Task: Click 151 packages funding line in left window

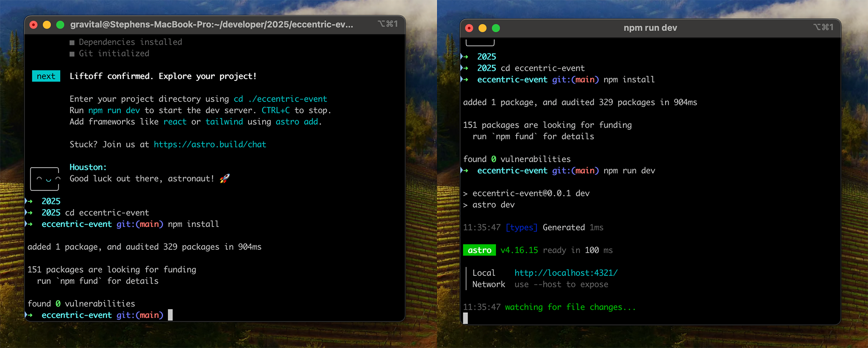Action: pyautogui.click(x=112, y=269)
